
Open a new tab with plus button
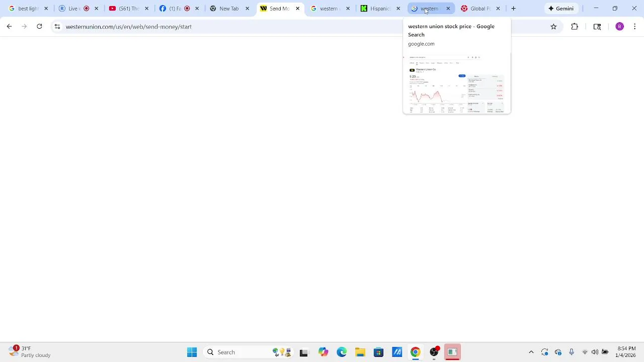click(513, 9)
